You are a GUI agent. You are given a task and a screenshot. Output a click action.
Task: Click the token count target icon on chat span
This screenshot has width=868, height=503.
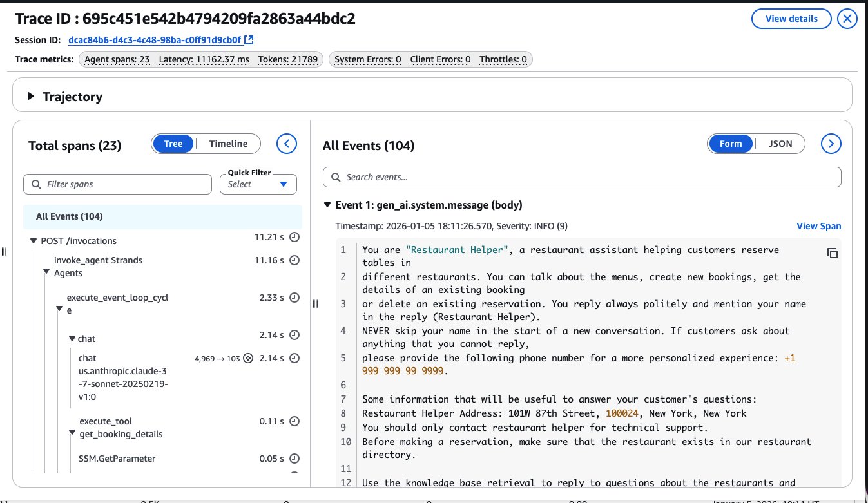click(x=247, y=358)
